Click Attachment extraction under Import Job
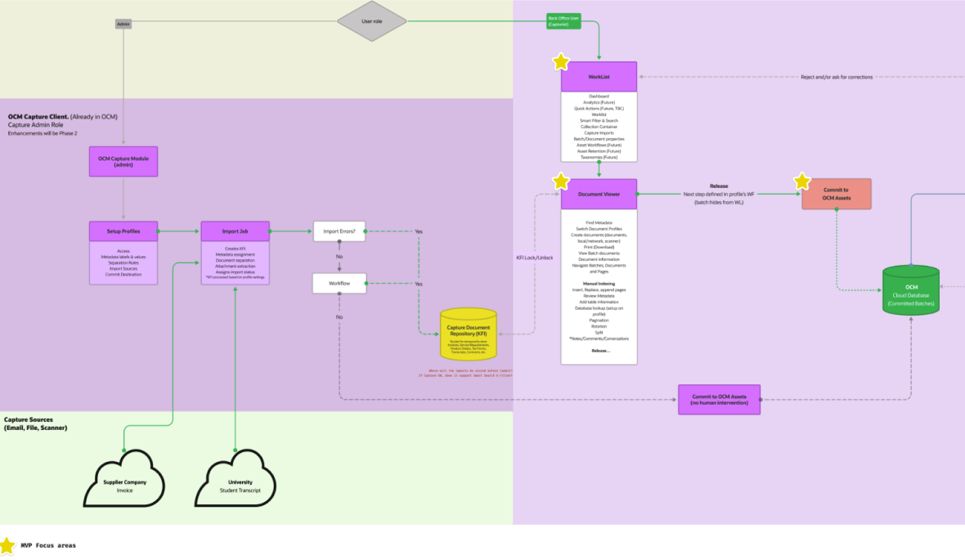965x560 pixels. tap(235, 266)
